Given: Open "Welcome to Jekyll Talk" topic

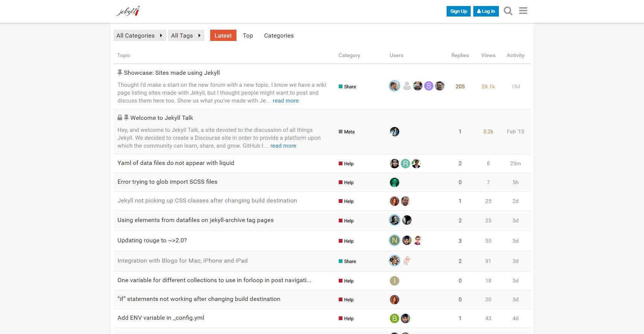Looking at the screenshot, I should pos(162,118).
